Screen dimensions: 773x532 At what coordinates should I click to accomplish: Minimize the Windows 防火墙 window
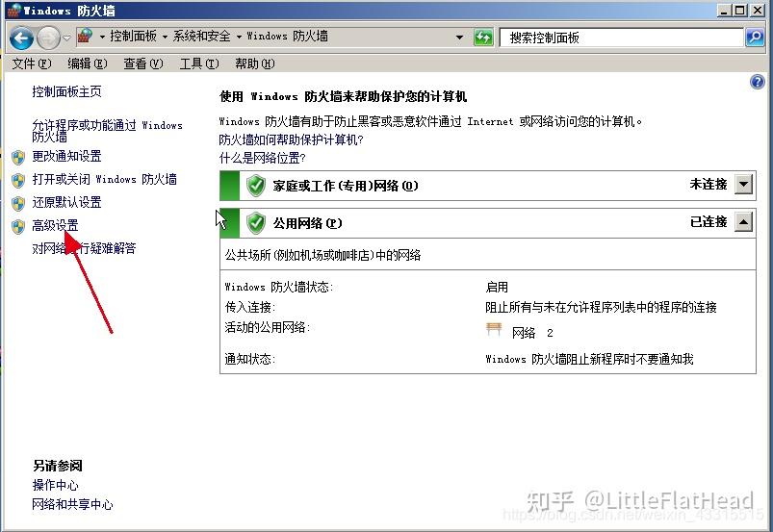pos(723,10)
